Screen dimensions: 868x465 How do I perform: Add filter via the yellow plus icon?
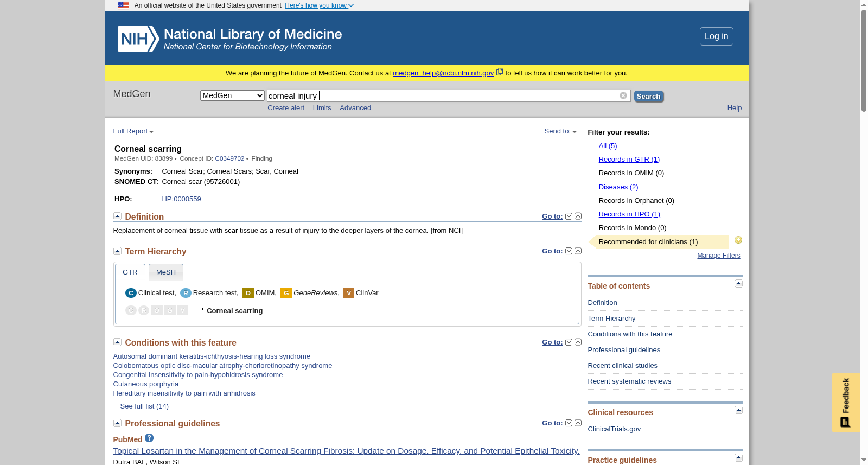click(738, 240)
